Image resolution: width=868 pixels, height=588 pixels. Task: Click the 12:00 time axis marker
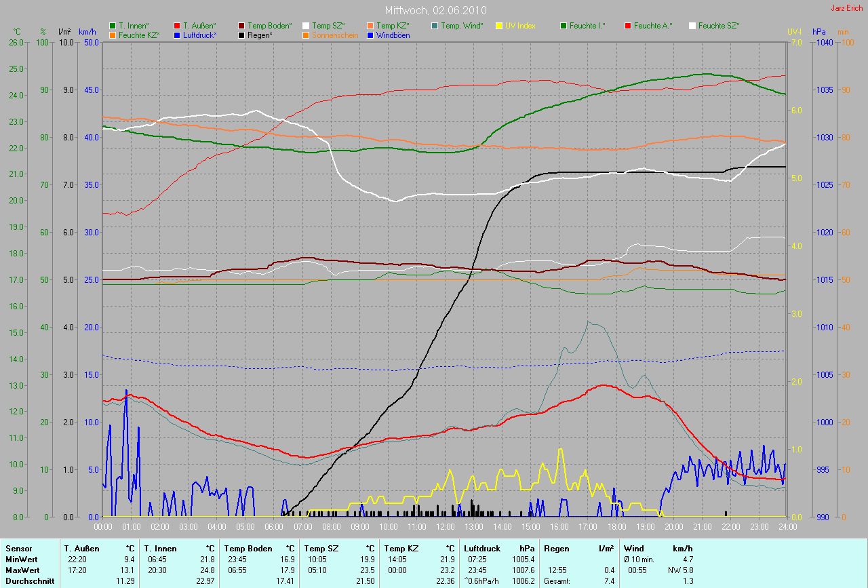(x=445, y=526)
